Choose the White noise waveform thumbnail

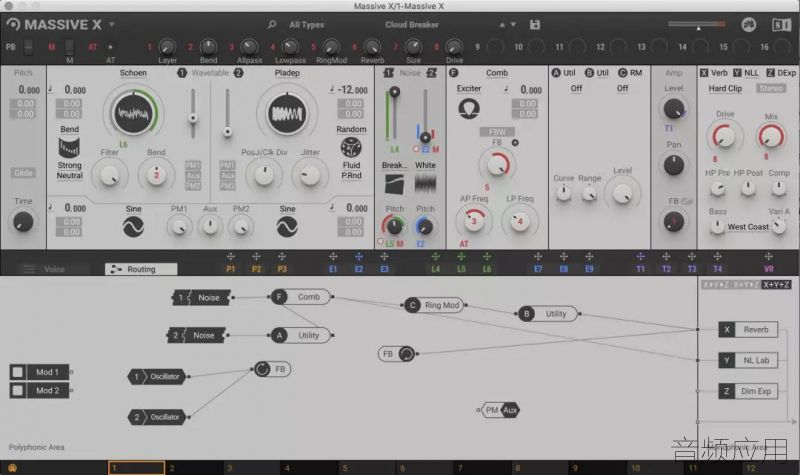[425, 184]
